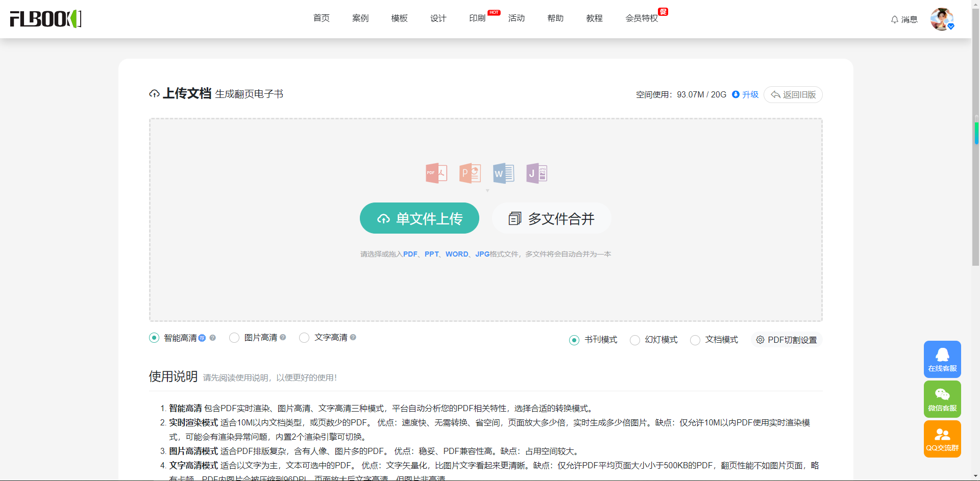Click the PDF file type icon
Screen dimensions: 980x481
(x=436, y=173)
